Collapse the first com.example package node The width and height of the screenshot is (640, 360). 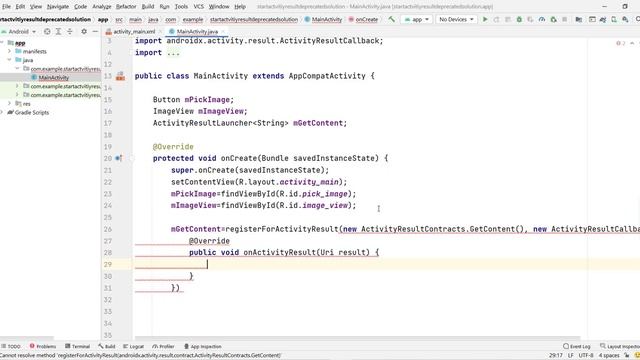click(x=17, y=69)
